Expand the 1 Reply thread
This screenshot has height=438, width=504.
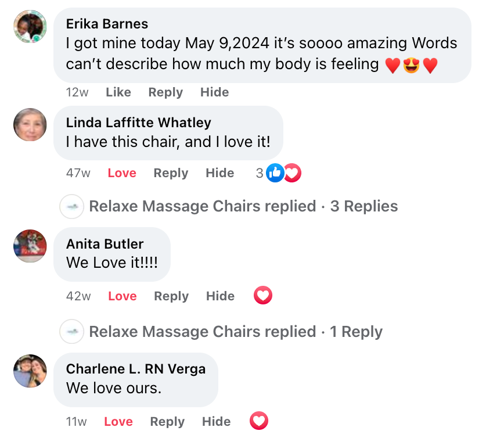click(x=356, y=332)
